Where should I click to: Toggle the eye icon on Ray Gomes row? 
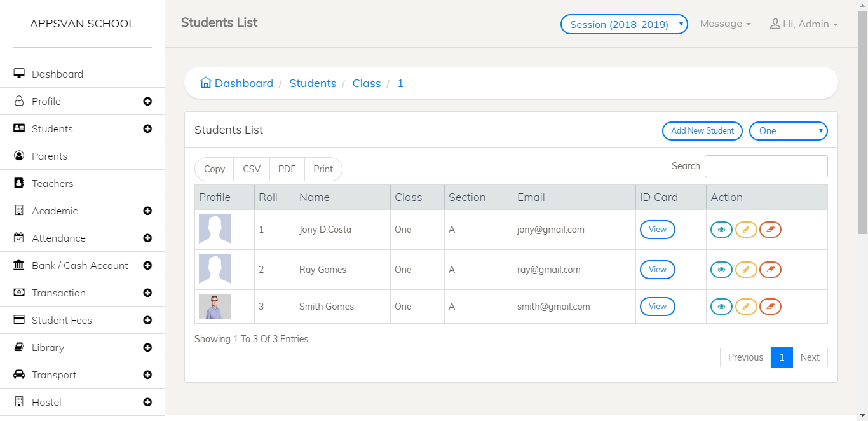click(721, 269)
